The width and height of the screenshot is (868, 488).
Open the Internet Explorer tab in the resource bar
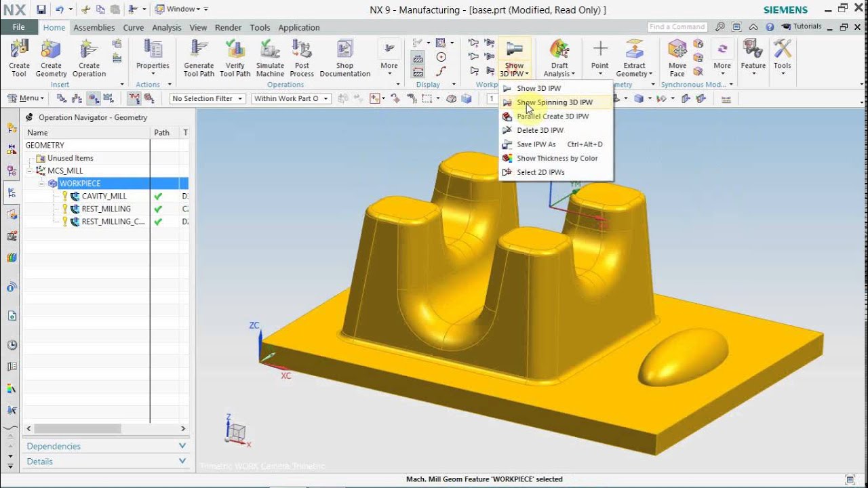coord(12,316)
